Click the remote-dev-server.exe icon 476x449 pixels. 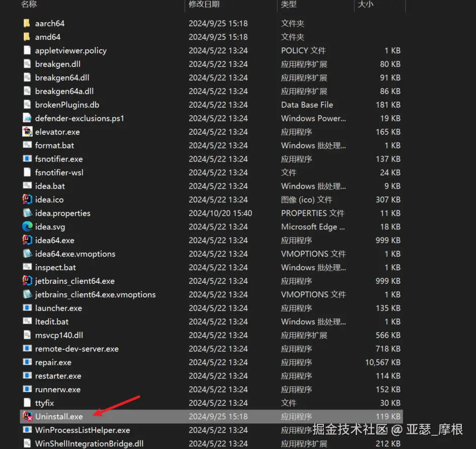pyautogui.click(x=27, y=348)
